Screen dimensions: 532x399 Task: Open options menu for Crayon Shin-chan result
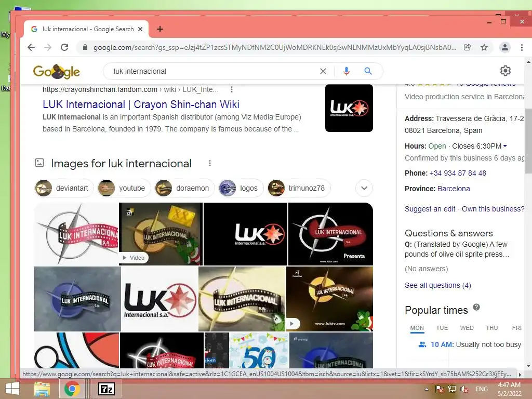(231, 89)
